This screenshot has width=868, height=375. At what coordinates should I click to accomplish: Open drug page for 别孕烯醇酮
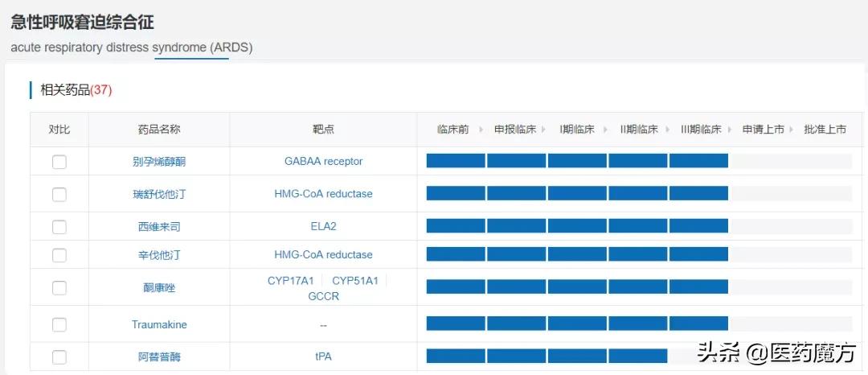coord(159,162)
